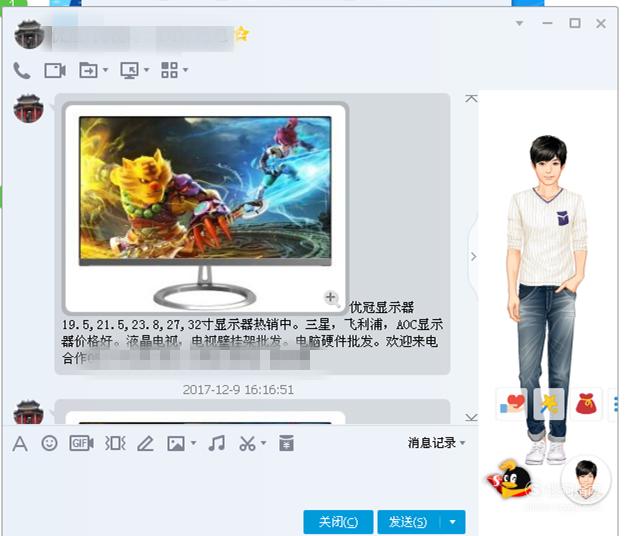Select the 优冠显示器 message text
This screenshot has height=536, width=625.
pos(381,307)
